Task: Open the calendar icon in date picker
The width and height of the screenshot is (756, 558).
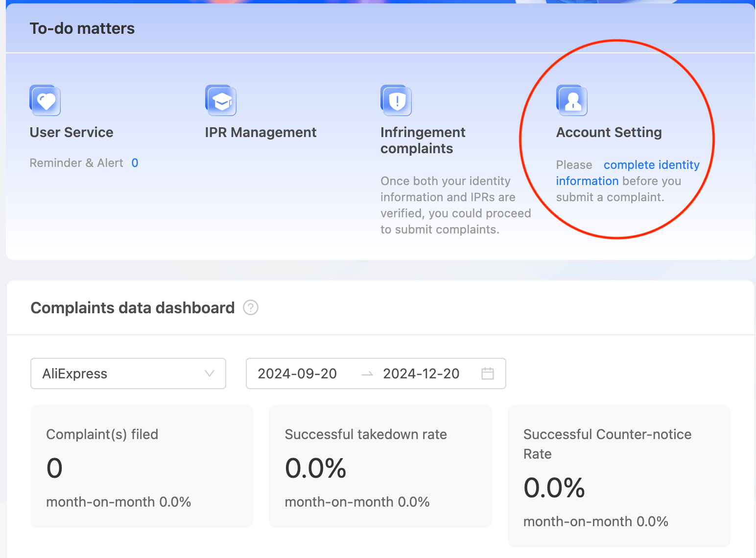Action: coord(487,373)
